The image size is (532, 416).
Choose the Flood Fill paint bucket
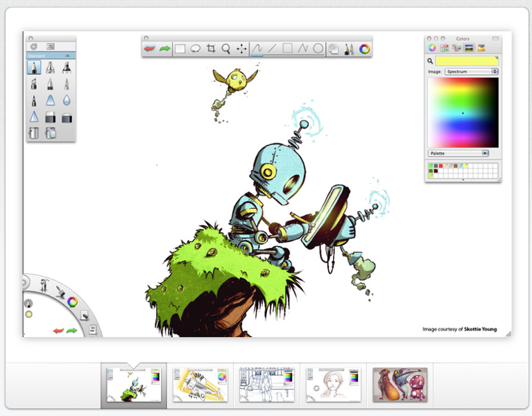(x=34, y=132)
